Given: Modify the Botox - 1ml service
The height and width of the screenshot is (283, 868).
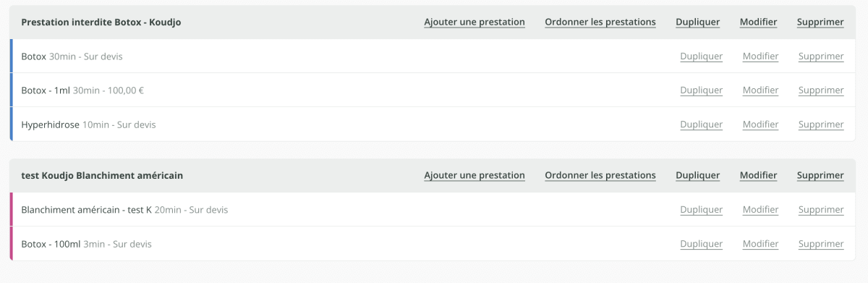Looking at the screenshot, I should pos(760,90).
